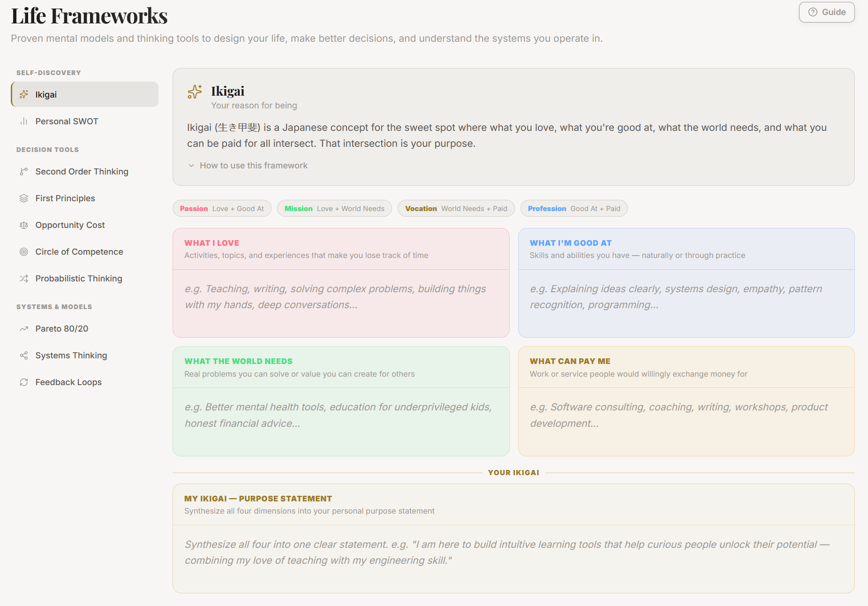The height and width of the screenshot is (606, 868).
Task: Click the WHAT I LOVE card heading
Action: coord(212,242)
